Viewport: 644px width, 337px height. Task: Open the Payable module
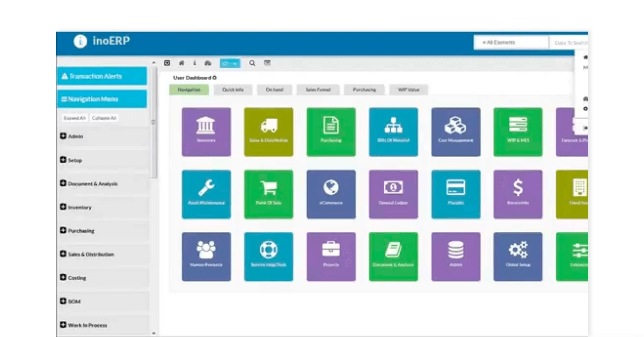click(x=456, y=194)
